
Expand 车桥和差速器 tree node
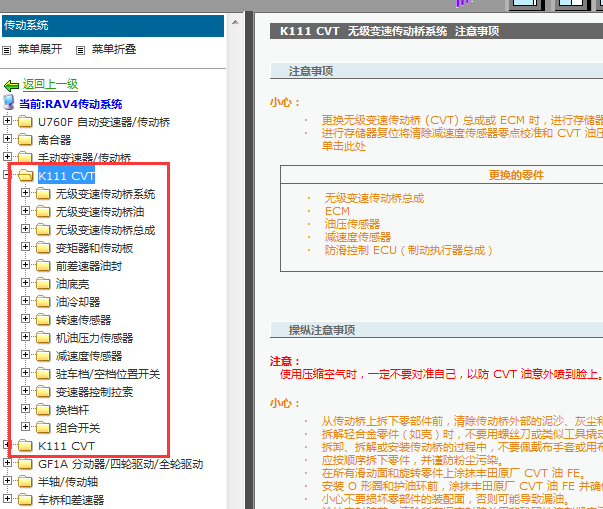click(7, 499)
